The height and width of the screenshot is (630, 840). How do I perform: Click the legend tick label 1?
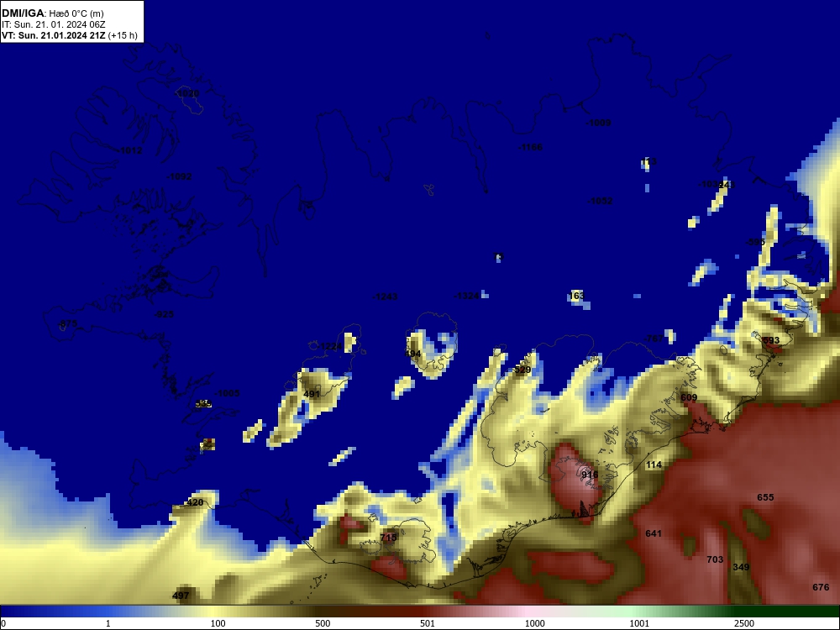click(108, 623)
